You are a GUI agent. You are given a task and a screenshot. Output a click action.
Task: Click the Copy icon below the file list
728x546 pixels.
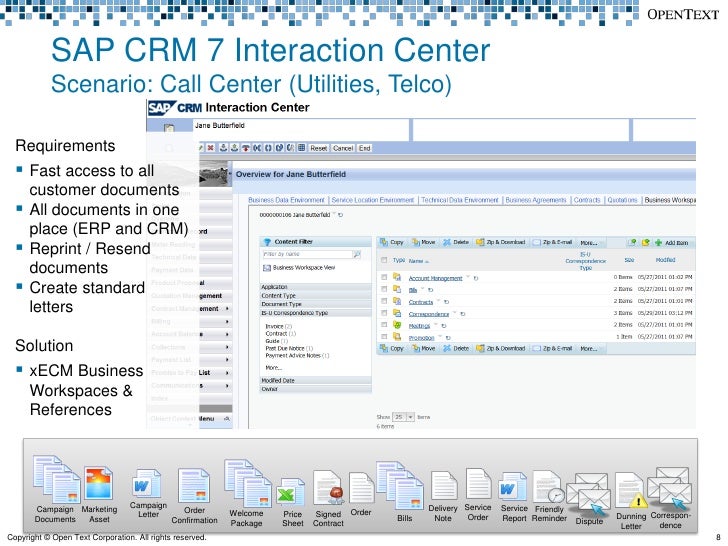pos(384,348)
